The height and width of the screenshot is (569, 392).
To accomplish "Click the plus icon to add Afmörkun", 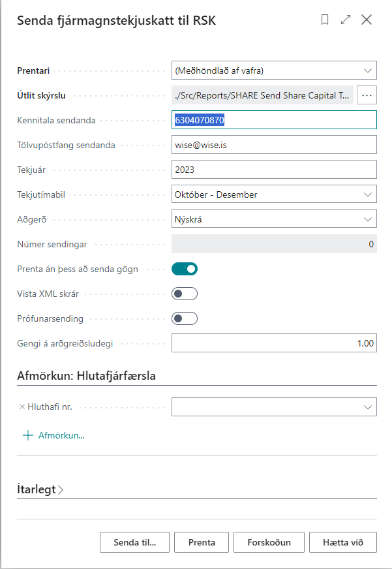I will click(27, 435).
